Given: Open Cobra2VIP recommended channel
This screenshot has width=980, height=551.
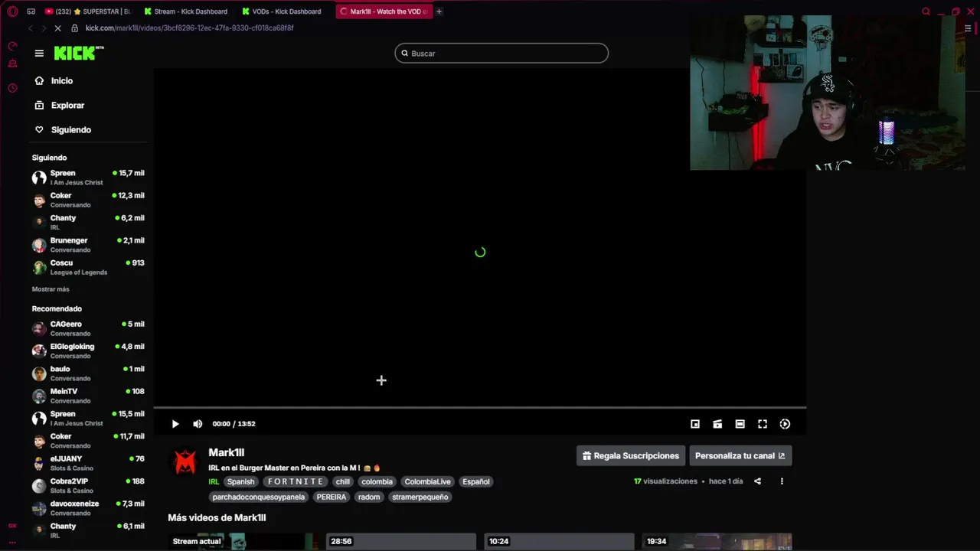Looking at the screenshot, I should pos(88,485).
